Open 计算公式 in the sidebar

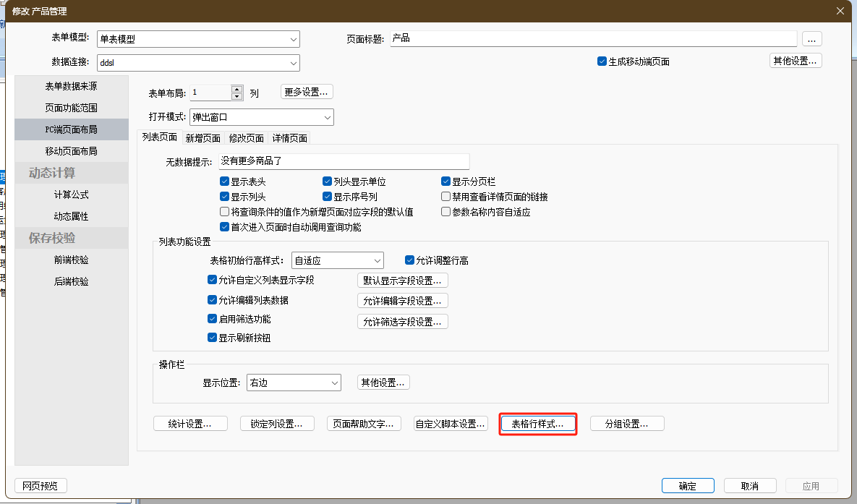(71, 195)
